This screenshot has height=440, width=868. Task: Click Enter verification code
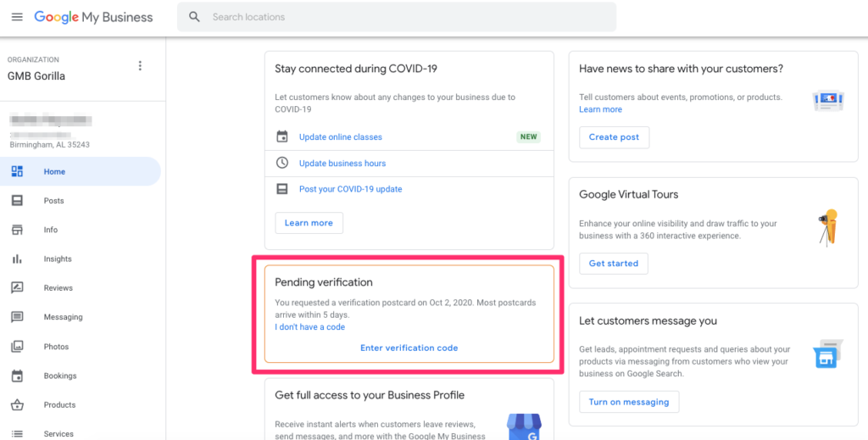click(409, 348)
